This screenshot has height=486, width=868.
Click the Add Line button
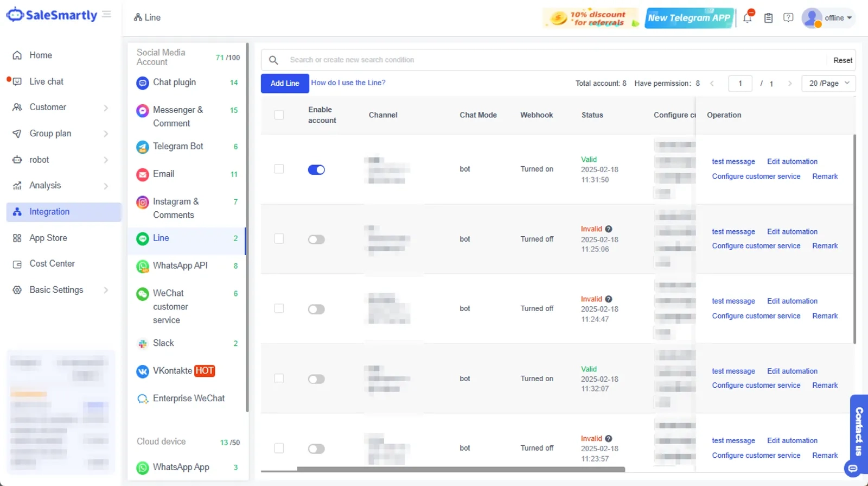[x=285, y=83]
